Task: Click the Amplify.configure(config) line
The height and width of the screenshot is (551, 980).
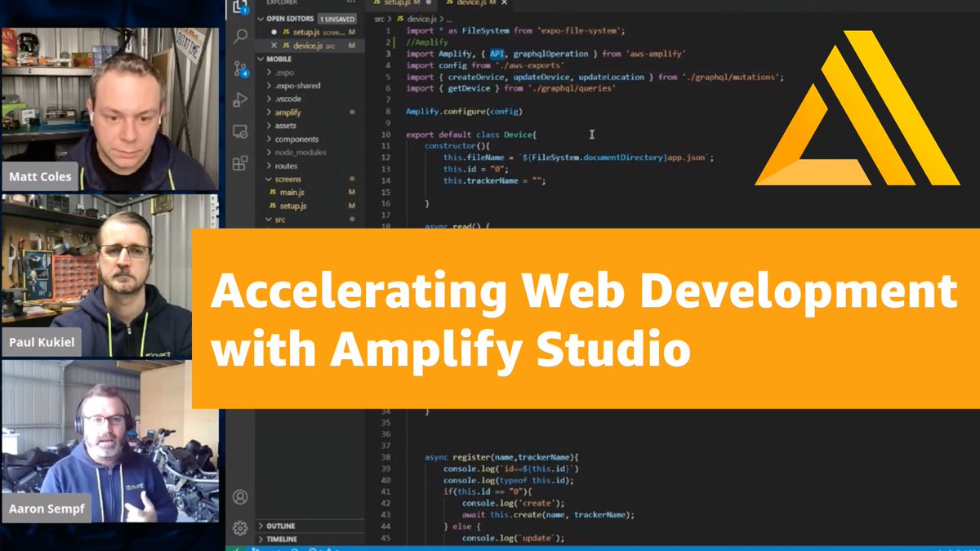Action: coord(464,111)
